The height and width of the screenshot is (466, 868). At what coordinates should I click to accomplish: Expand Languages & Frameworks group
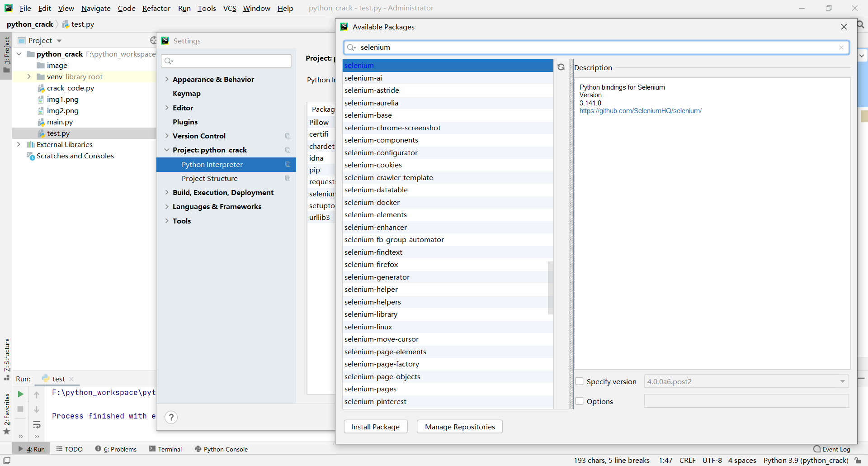click(167, 206)
